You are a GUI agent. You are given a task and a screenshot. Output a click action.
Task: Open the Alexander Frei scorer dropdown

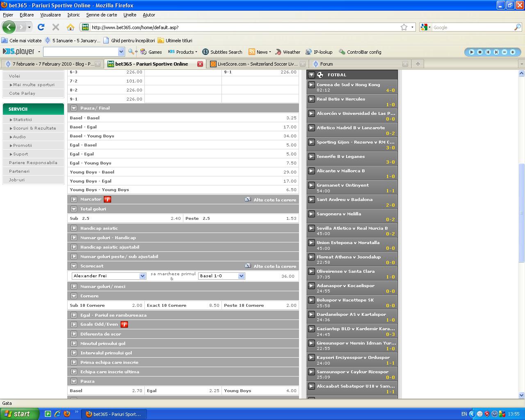click(x=109, y=276)
